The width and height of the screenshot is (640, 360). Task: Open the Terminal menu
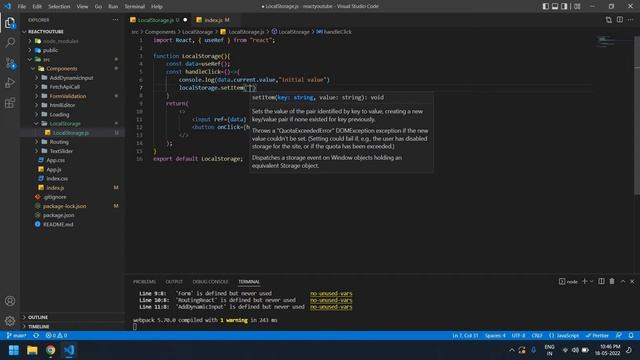[x=134, y=7]
